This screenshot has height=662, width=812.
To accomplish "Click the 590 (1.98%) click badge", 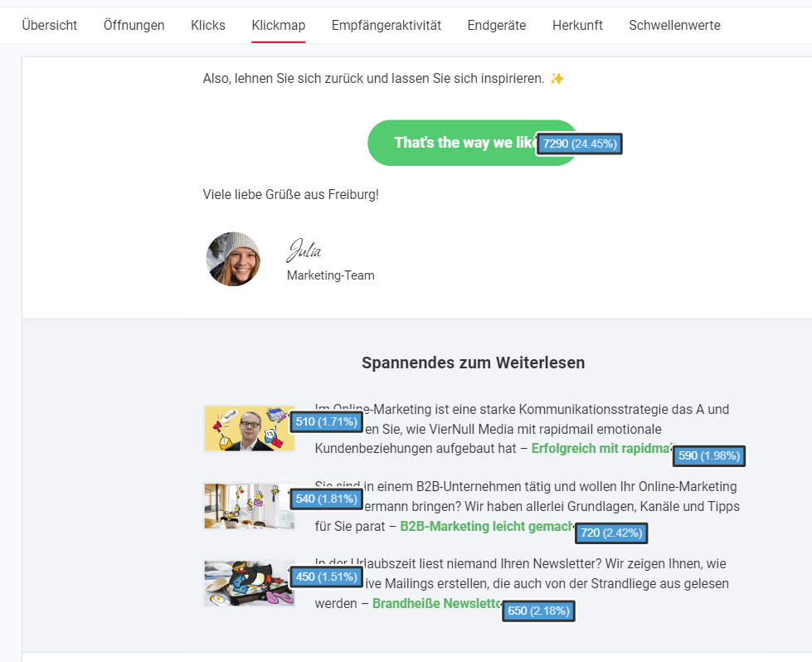I will click(x=709, y=455).
